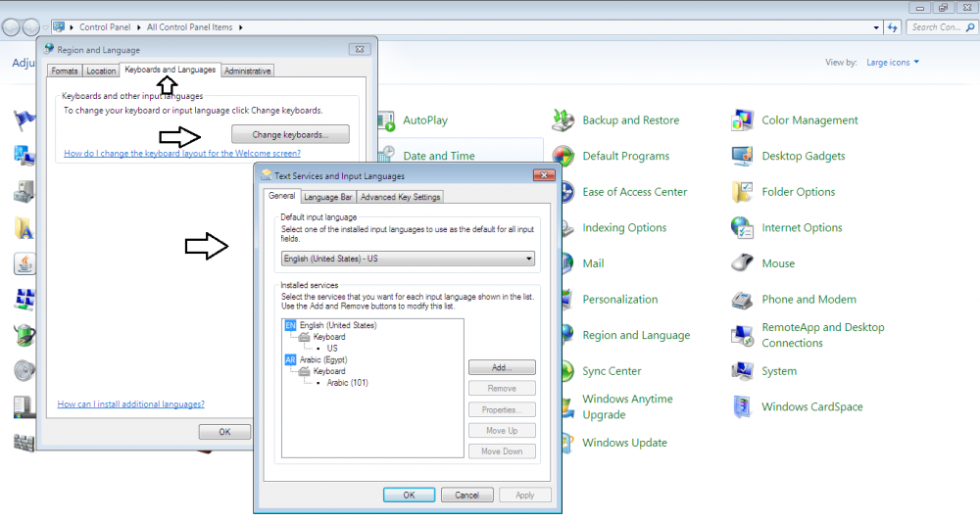
Task: Click the Fonts folder icon in left column
Action: 24,228
